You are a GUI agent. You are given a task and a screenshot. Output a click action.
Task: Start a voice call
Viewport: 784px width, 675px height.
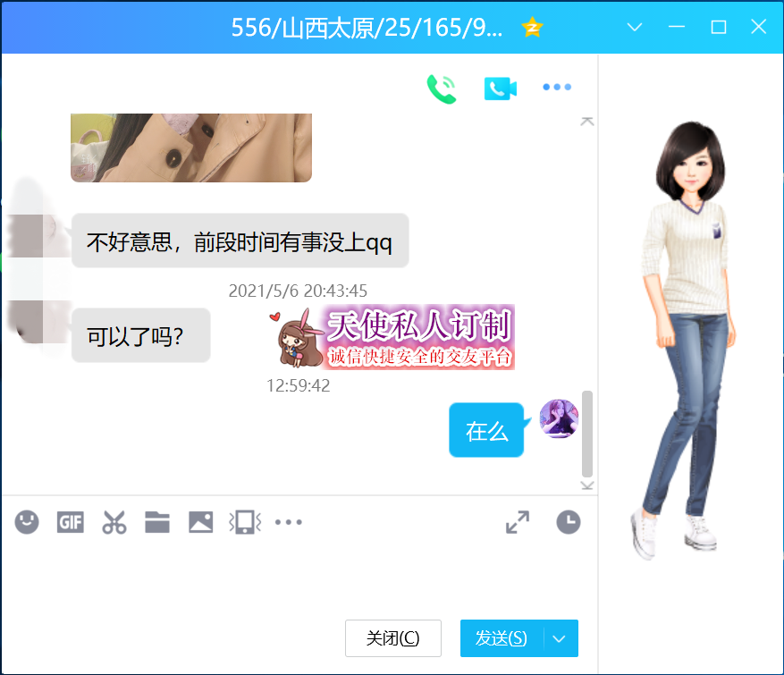pos(441,88)
